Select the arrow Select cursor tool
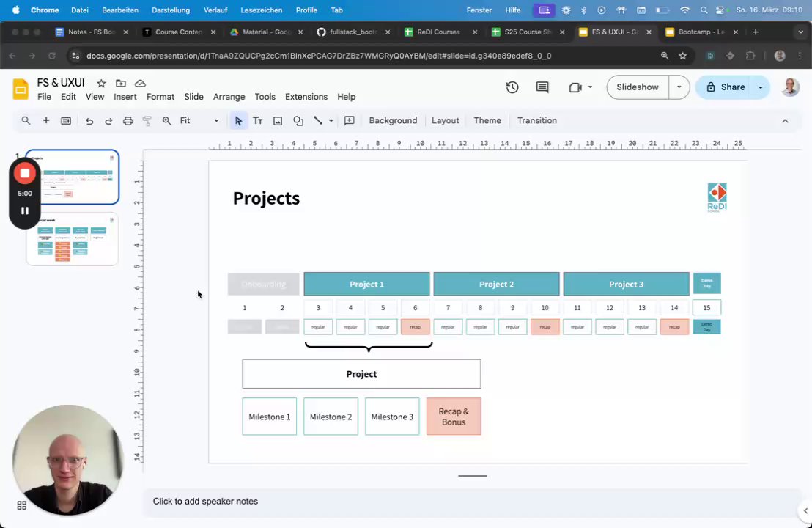 pos(238,121)
